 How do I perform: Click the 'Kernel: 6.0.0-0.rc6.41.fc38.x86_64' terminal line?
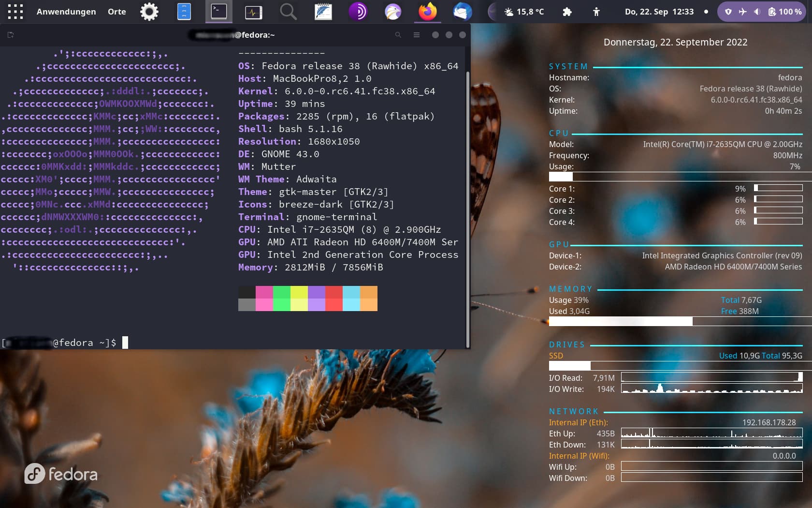[337, 91]
